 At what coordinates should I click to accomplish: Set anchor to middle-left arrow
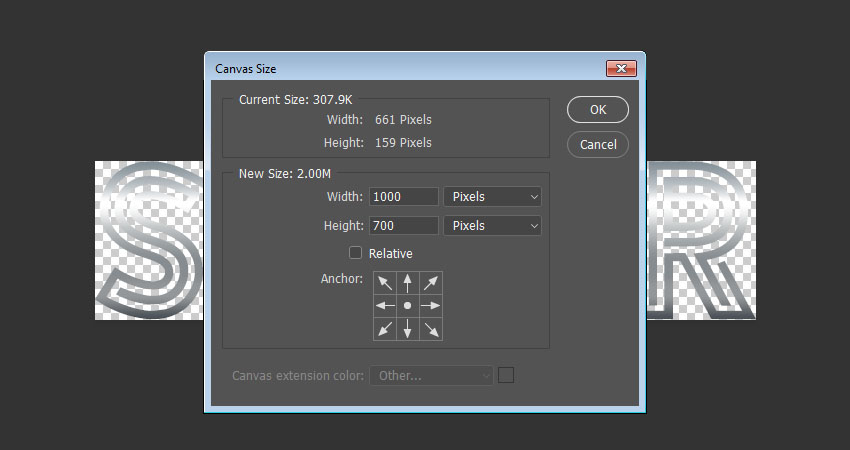tap(385, 305)
